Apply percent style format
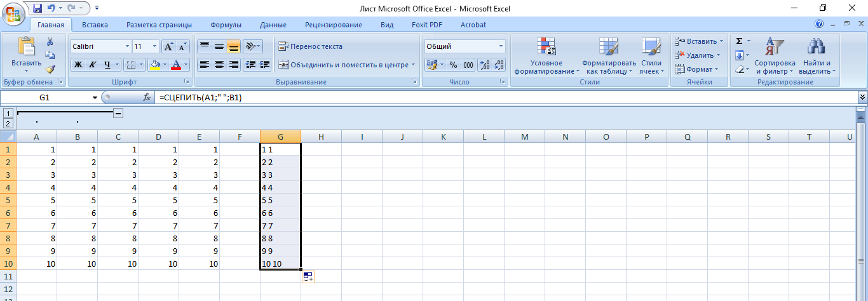 453,65
